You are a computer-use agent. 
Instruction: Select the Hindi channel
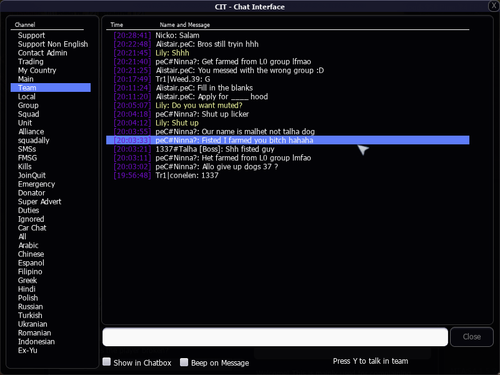click(x=27, y=289)
